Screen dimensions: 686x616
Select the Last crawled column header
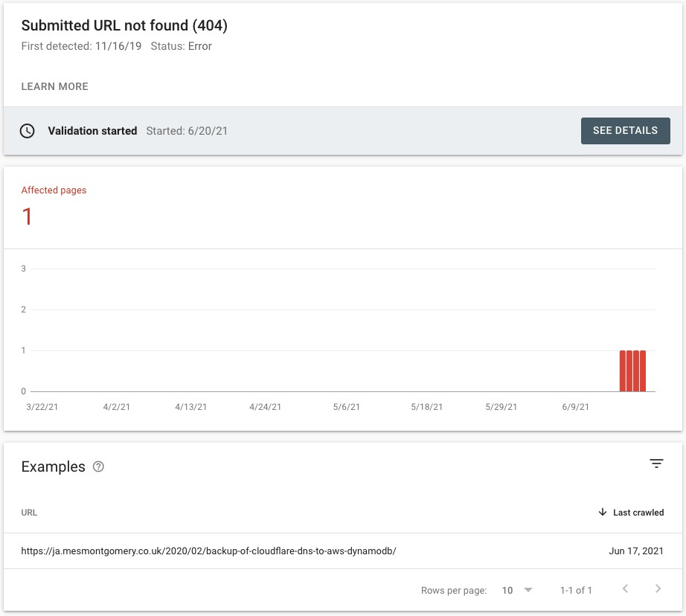[x=637, y=512]
